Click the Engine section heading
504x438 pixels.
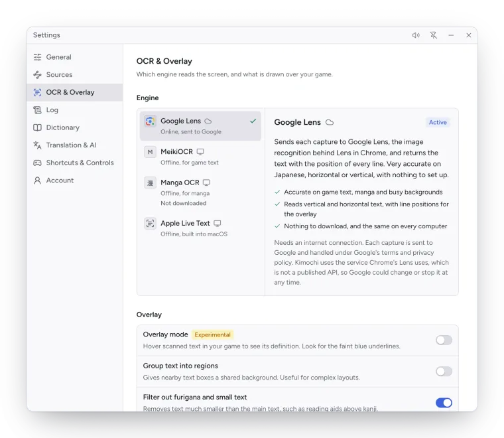[x=147, y=98]
